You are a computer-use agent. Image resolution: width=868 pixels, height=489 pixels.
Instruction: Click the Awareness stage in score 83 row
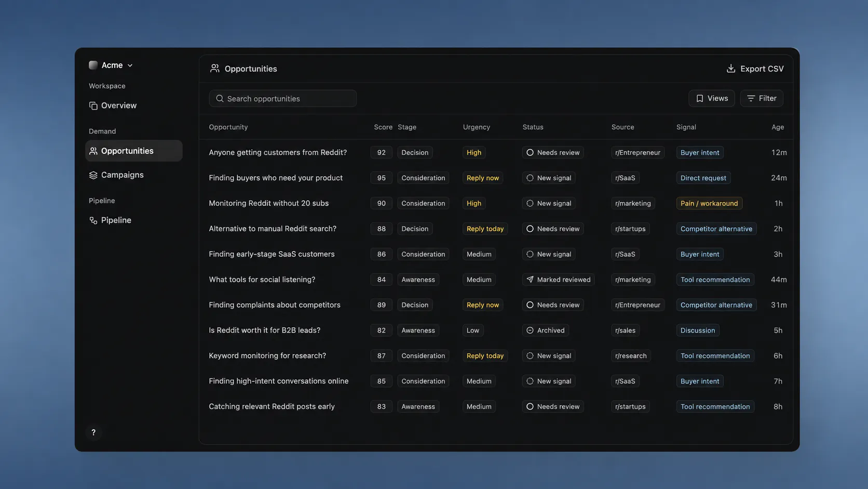pyautogui.click(x=418, y=407)
